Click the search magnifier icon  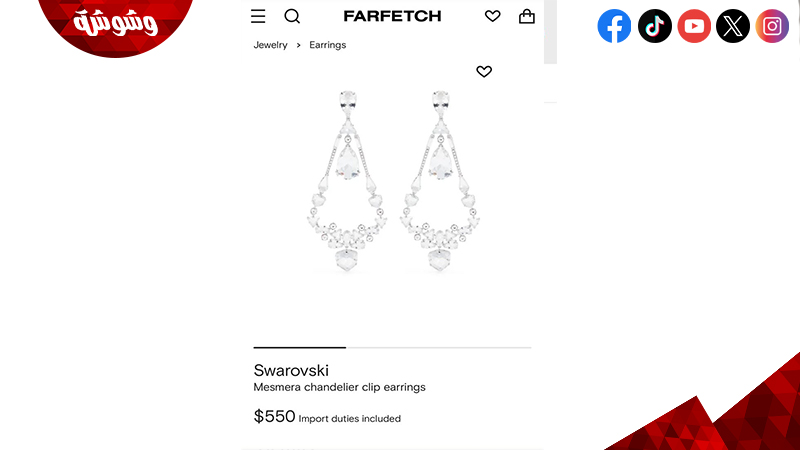pyautogui.click(x=292, y=16)
